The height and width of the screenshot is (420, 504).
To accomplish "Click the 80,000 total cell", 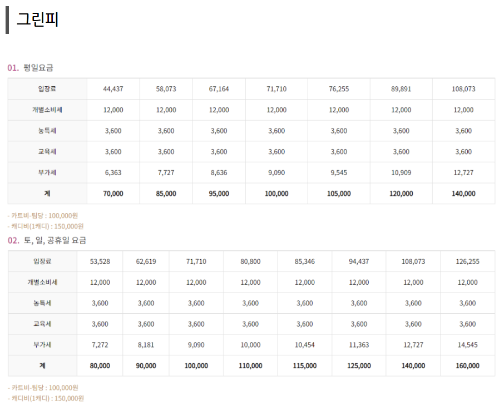I will [x=100, y=365].
